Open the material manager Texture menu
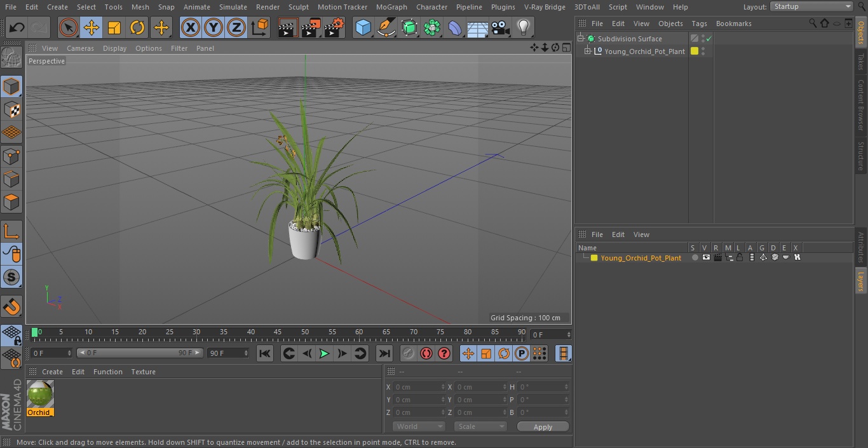This screenshot has height=448, width=868. (x=143, y=372)
